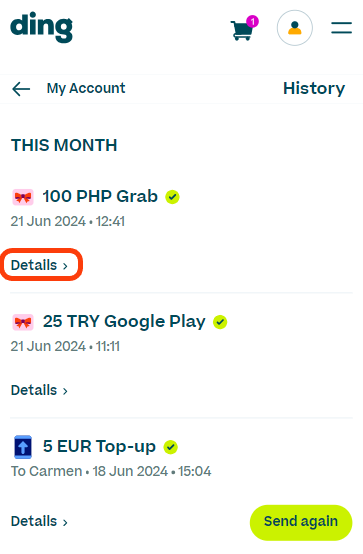Click the cart notification badge showing 1

[252, 22]
